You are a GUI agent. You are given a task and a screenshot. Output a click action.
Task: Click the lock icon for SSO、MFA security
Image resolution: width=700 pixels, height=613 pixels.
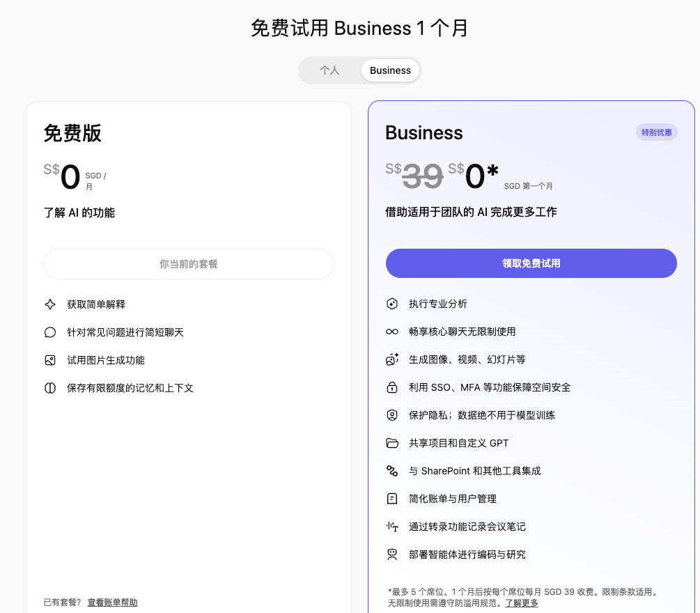(x=392, y=387)
